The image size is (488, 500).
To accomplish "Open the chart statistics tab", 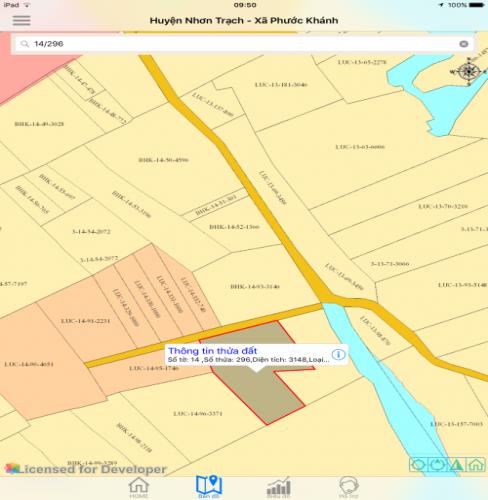I will click(x=279, y=488).
